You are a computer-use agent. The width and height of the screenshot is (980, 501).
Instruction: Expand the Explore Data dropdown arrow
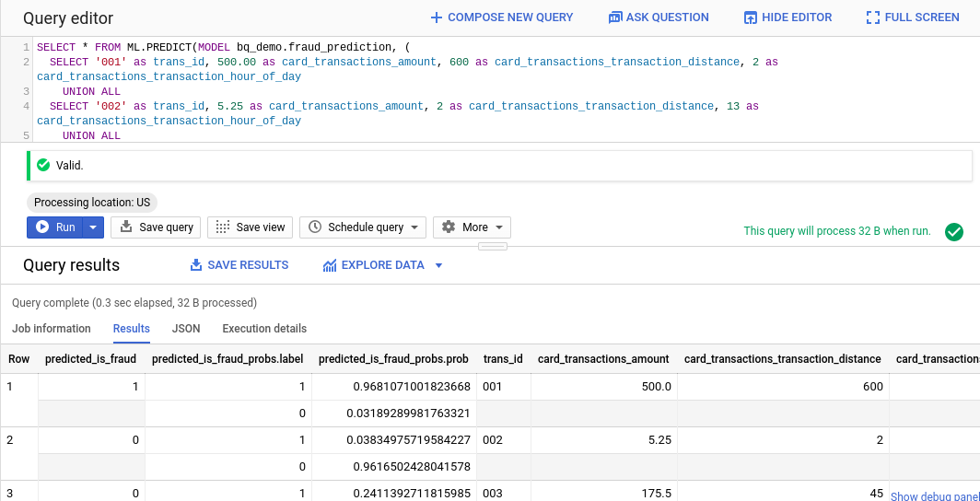[x=438, y=265]
